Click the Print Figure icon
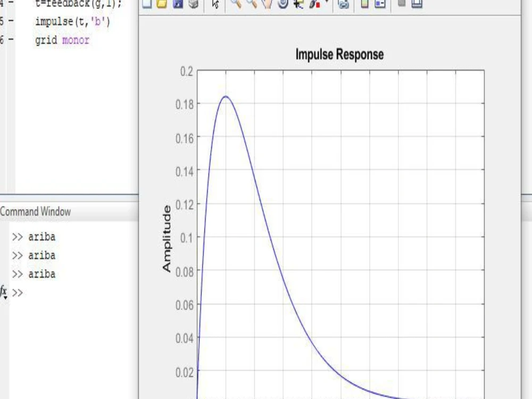 click(x=194, y=3)
